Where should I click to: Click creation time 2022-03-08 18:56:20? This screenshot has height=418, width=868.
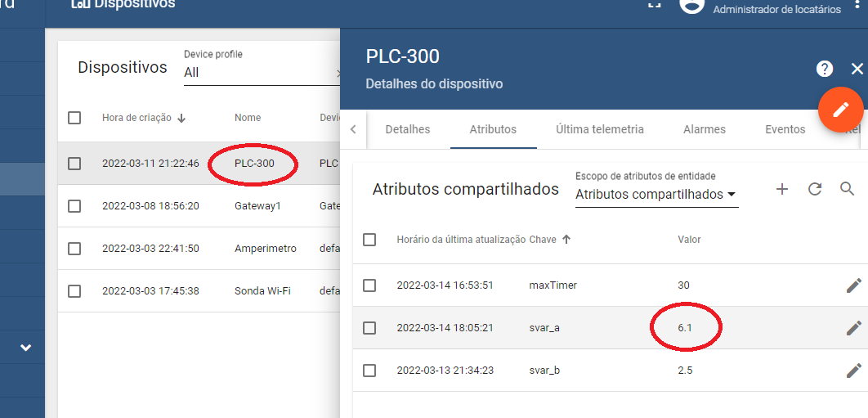pos(150,206)
